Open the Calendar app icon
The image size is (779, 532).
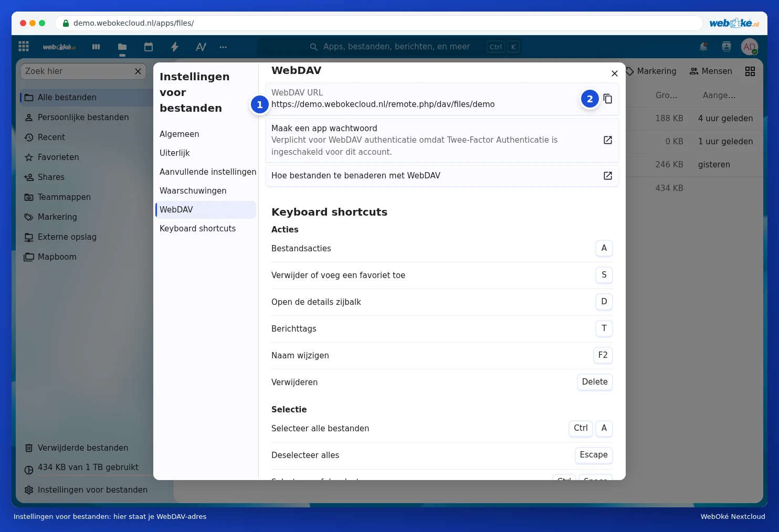tap(149, 47)
